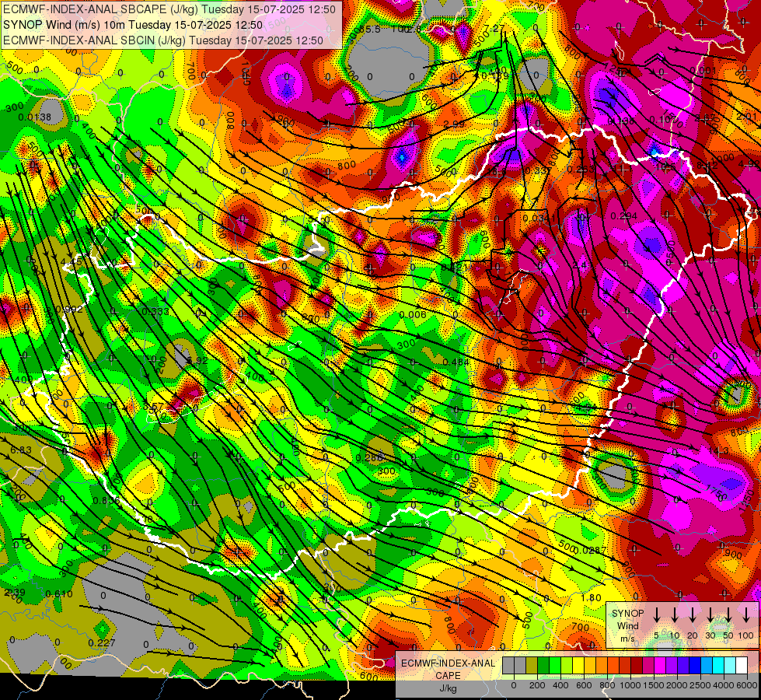Image resolution: width=761 pixels, height=700 pixels.
Task: Select the SBCAPE title line in header
Action: [169, 9]
